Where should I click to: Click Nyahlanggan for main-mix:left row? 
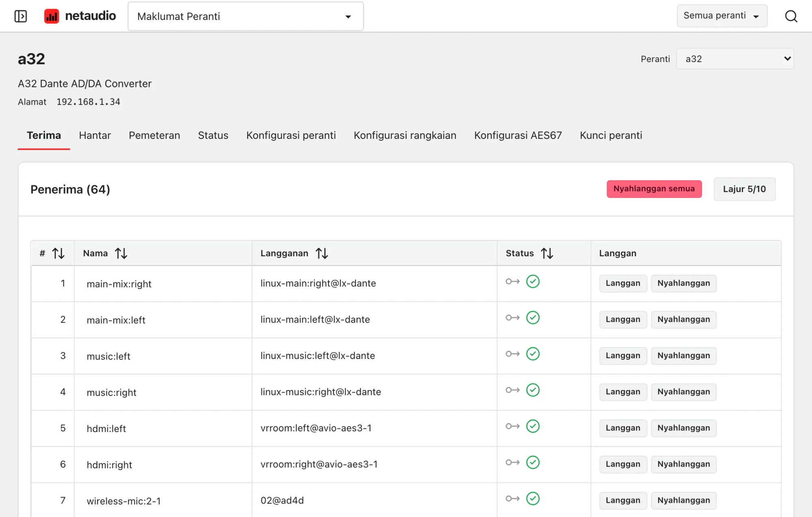684,319
